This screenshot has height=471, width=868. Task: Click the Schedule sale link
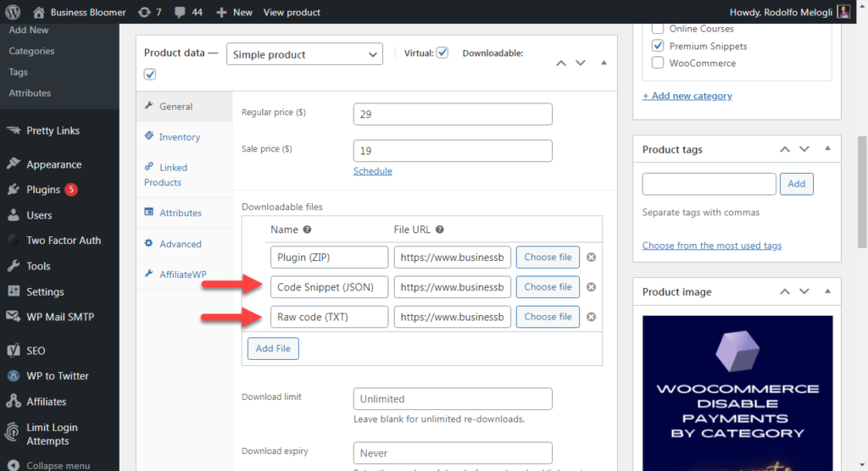[373, 171]
